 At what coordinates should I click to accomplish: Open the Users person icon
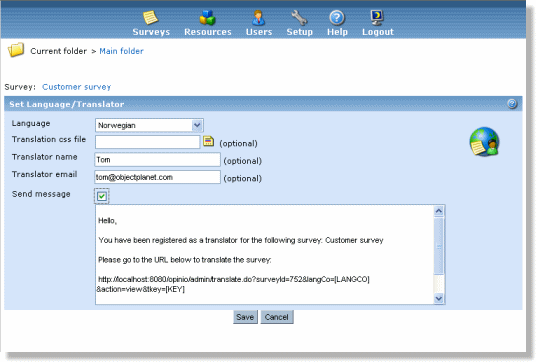point(258,17)
